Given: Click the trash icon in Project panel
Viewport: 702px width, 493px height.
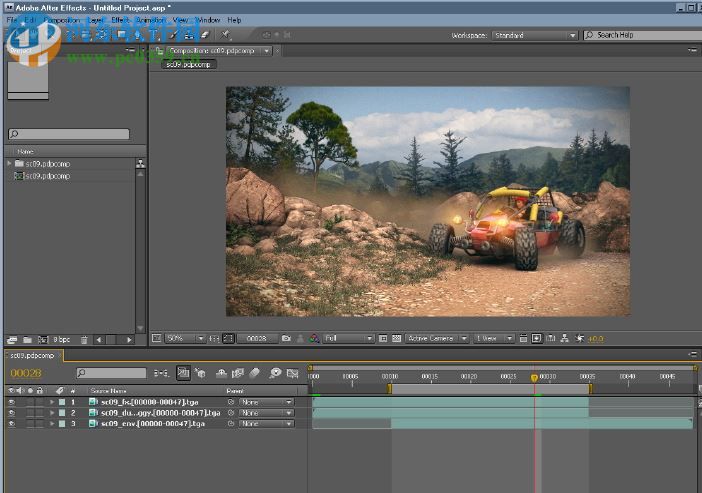Looking at the screenshot, I should click(84, 340).
